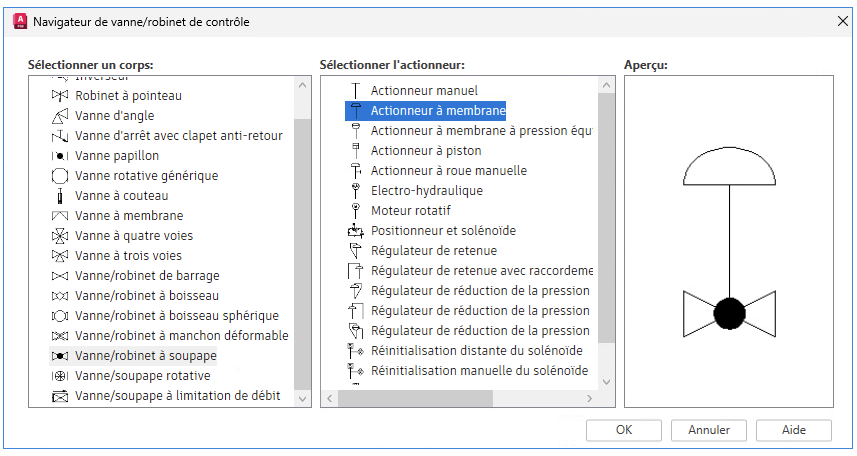The image size is (857, 456).
Task: Click the Vanne papillon icon
Action: pyautogui.click(x=59, y=156)
